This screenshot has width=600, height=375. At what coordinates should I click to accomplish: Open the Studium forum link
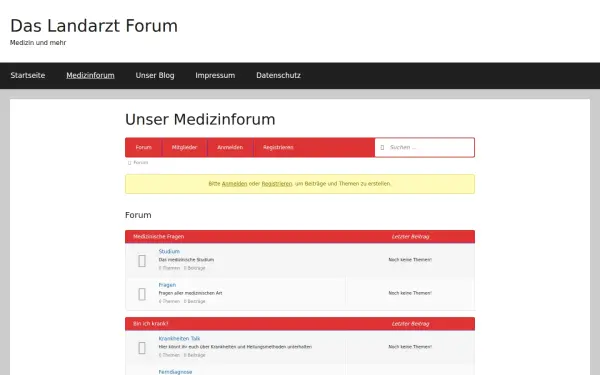(169, 251)
